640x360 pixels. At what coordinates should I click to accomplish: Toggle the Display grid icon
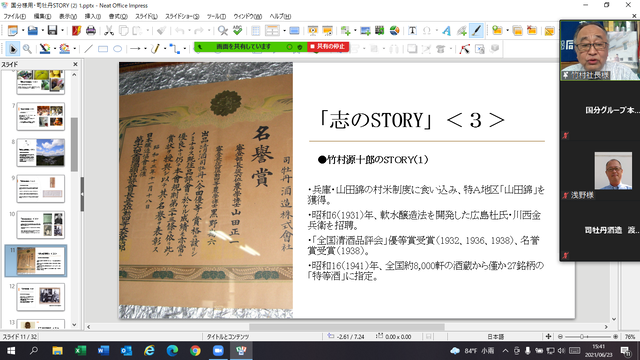pos(256,31)
